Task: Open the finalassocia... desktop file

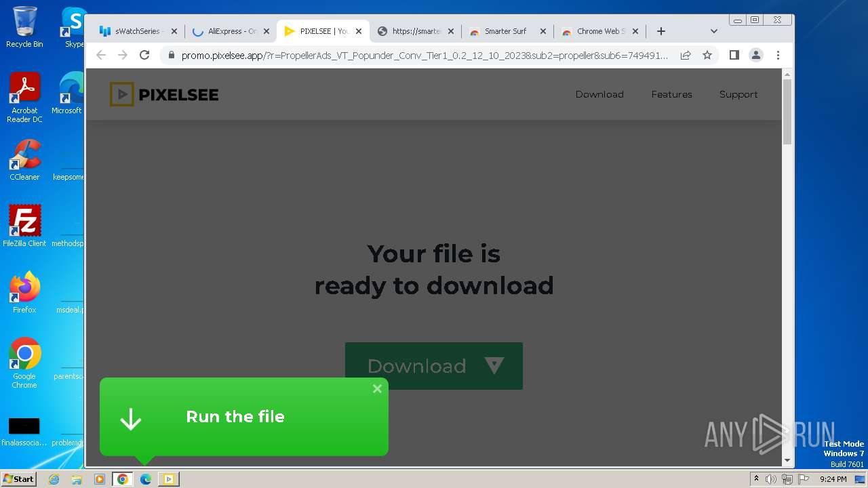Action: [x=24, y=432]
